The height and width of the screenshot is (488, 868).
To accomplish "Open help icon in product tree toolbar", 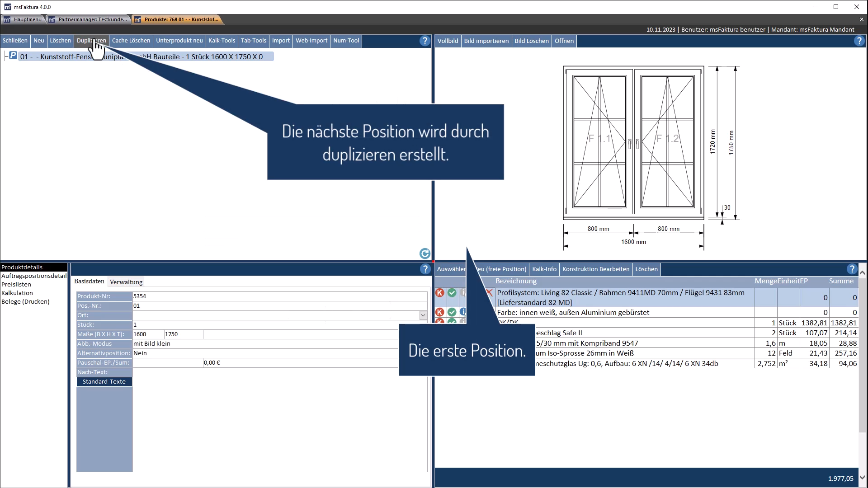I will (x=425, y=41).
